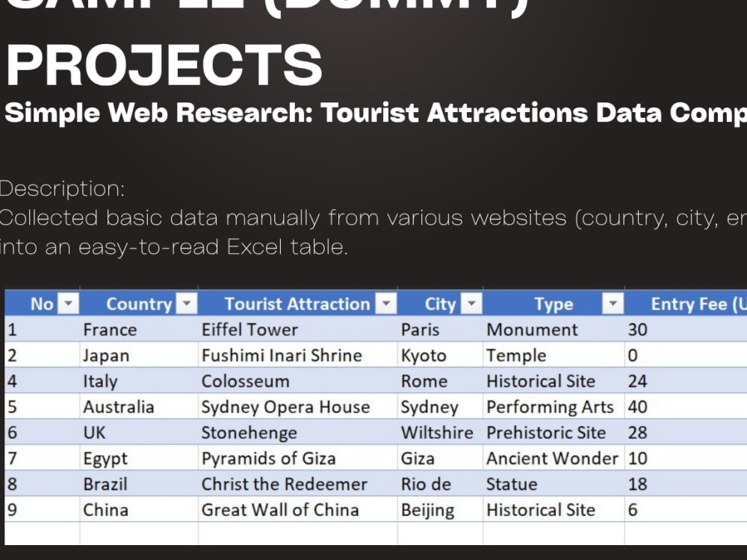Select the No column header

tap(43, 303)
